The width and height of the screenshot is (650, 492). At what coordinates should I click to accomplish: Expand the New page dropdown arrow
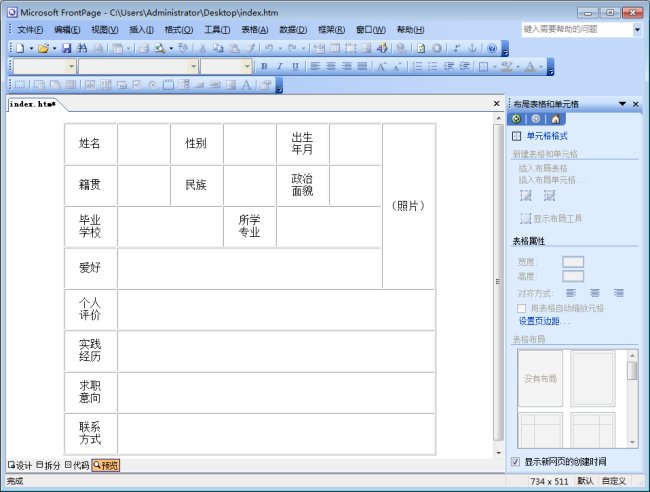click(31, 48)
